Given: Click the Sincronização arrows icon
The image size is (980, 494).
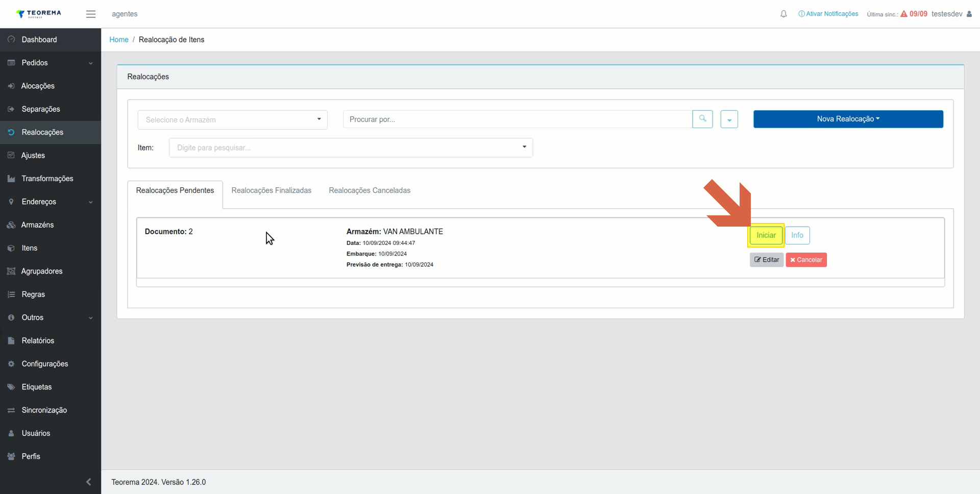Looking at the screenshot, I should 11,410.
